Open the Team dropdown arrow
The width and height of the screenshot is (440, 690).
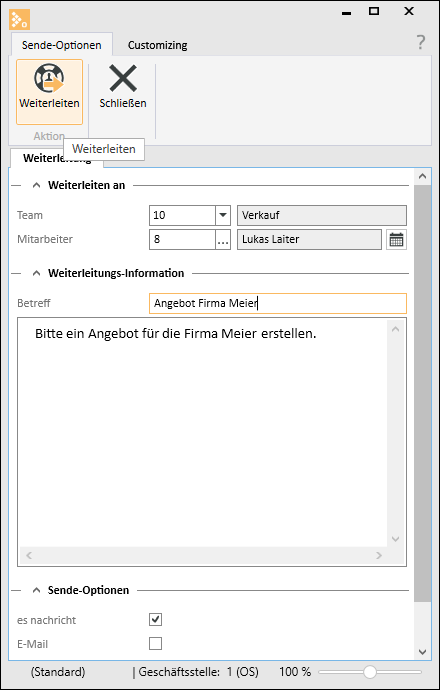pos(223,215)
